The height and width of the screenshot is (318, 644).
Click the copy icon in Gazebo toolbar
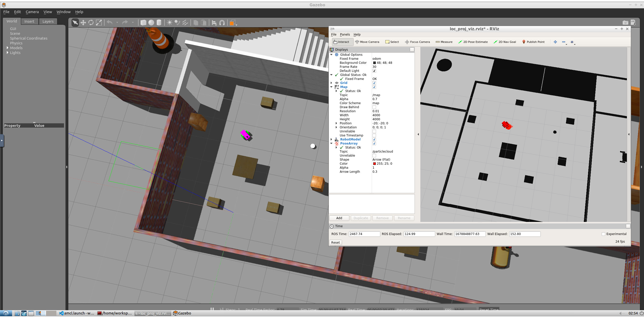point(196,23)
